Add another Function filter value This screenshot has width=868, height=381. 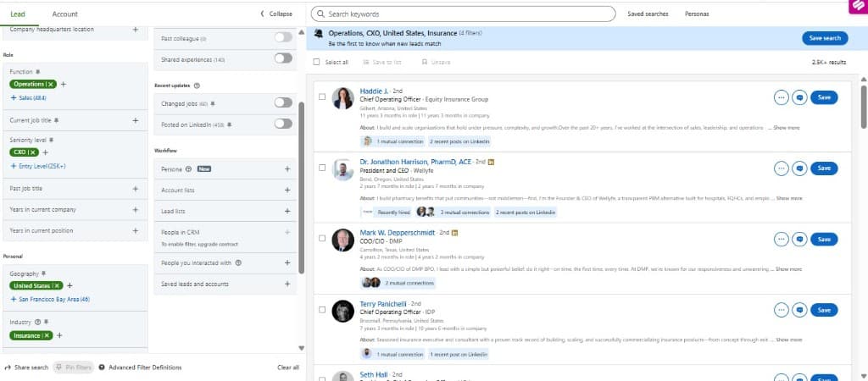pos(63,84)
